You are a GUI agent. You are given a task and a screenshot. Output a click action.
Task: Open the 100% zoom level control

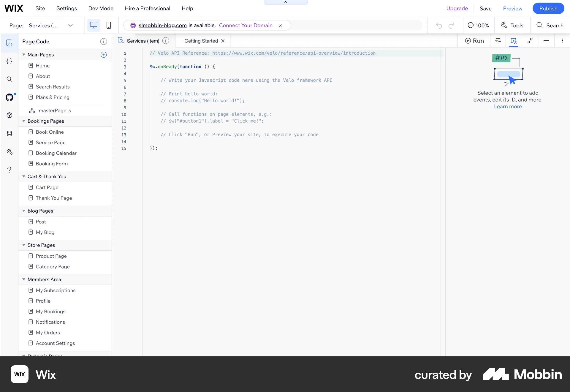(x=479, y=25)
